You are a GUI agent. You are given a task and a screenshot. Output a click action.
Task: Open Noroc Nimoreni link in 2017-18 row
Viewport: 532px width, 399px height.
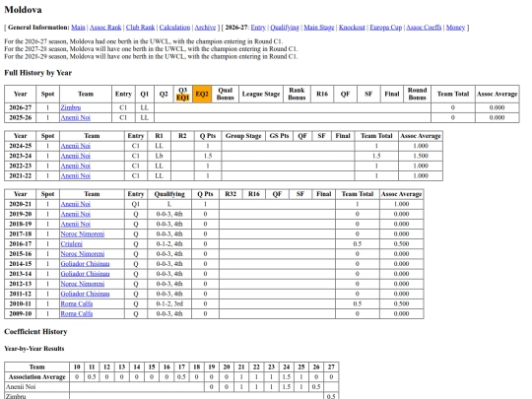83,234
